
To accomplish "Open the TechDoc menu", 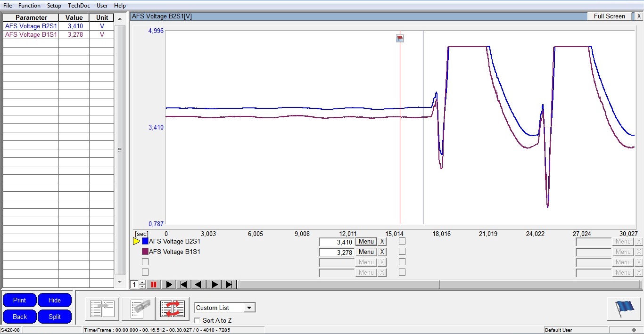I will point(79,6).
